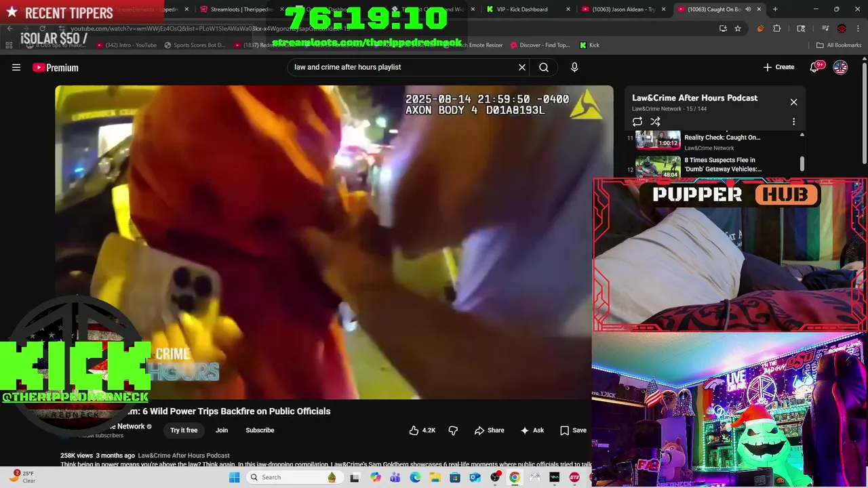Open Chrome extensions puzzle menu
The width and height of the screenshot is (868, 488).
pos(777,28)
